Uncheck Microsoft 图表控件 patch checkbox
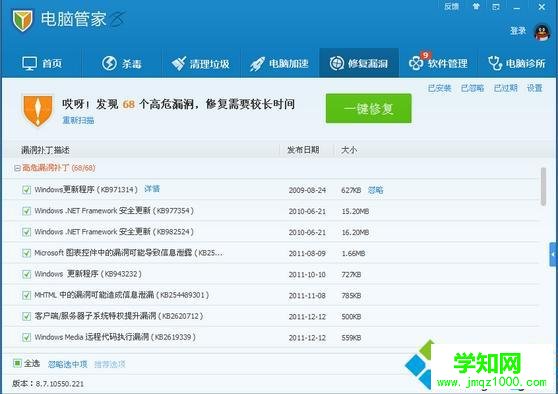558x394 pixels. click(26, 253)
